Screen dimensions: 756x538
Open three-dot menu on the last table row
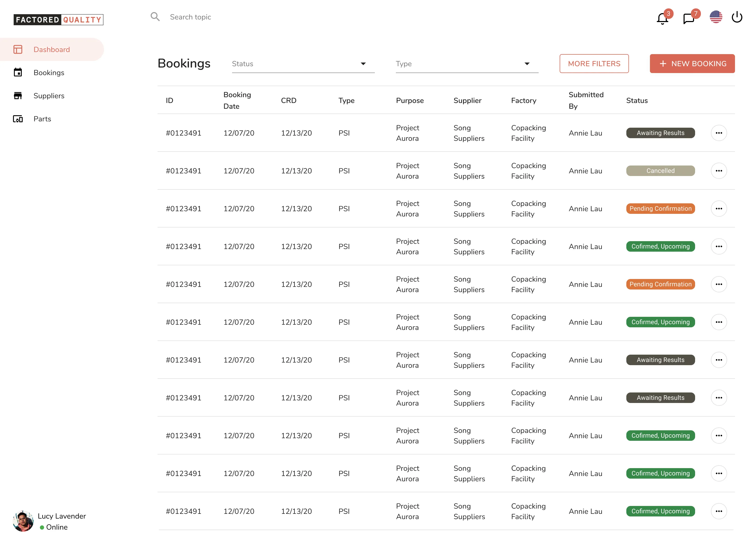tap(719, 511)
